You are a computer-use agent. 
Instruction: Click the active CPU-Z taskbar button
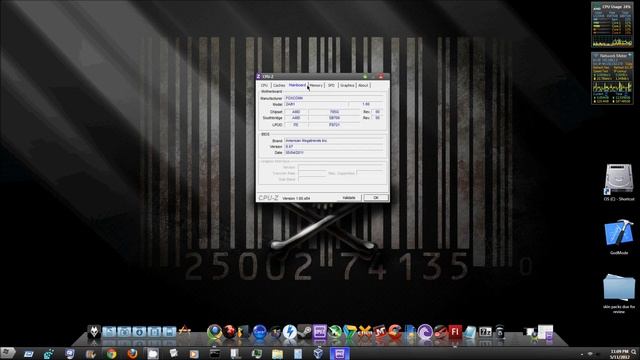(340, 353)
